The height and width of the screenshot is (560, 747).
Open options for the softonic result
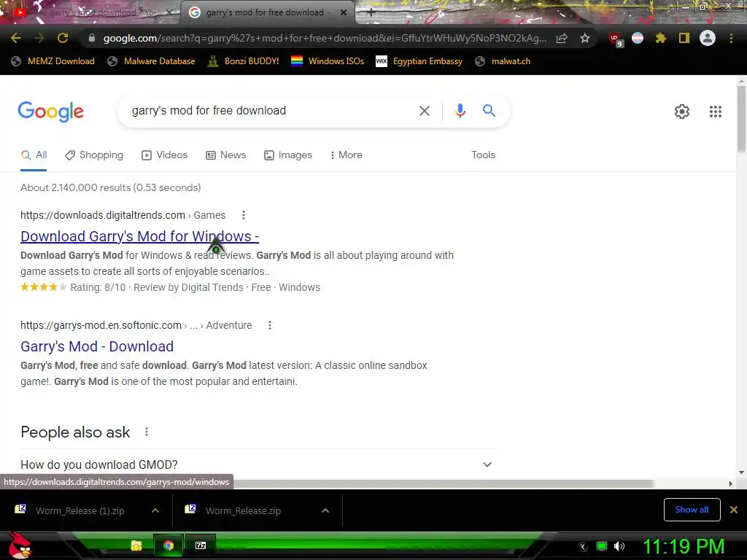(270, 325)
